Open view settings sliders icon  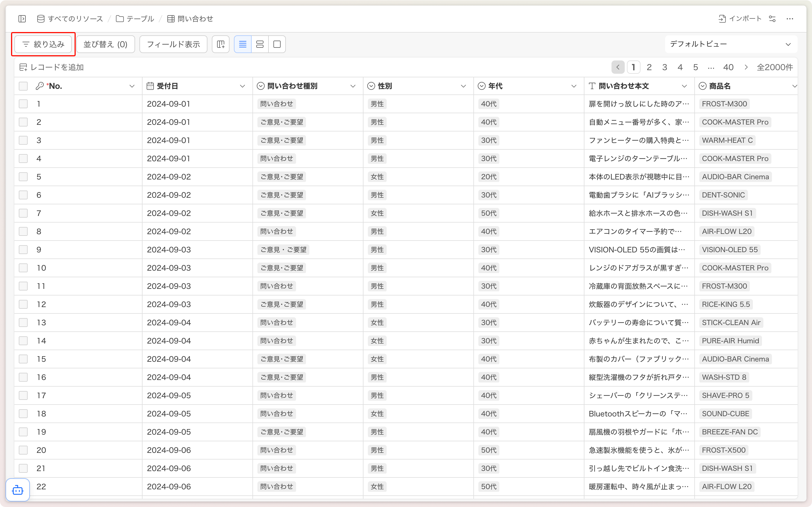773,19
